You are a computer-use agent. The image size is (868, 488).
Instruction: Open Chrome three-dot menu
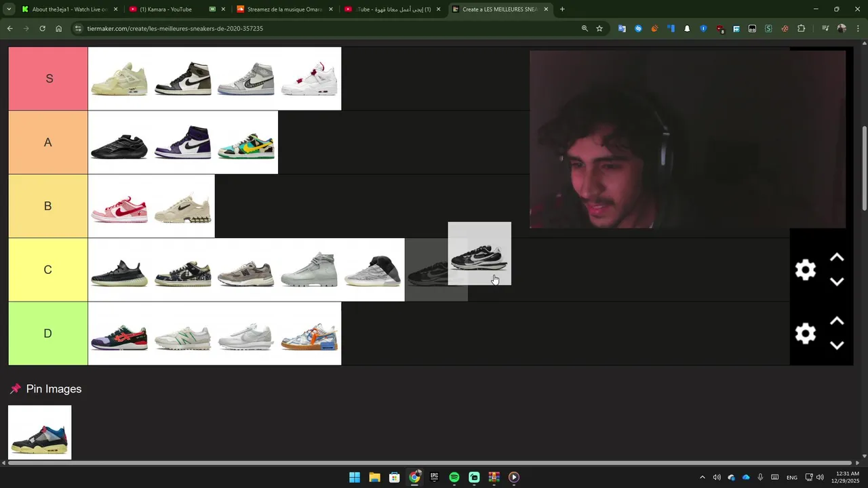tap(858, 28)
